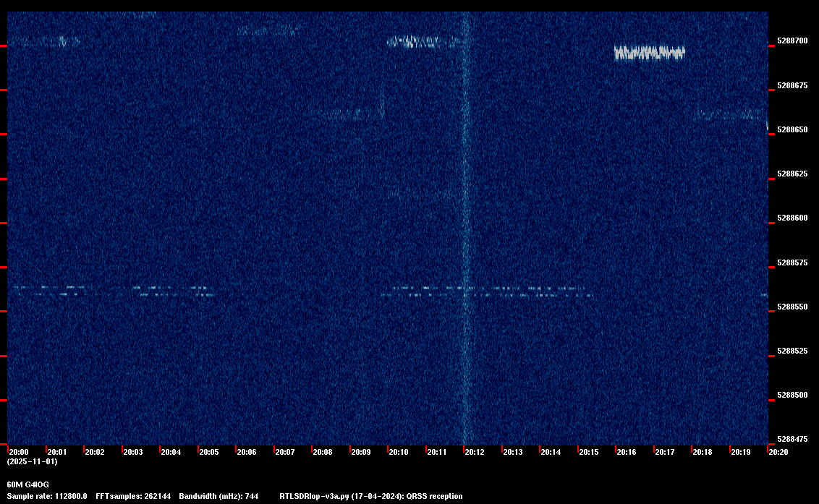Click the 5288650 frequency label
Screen dimensions: 819x504
click(x=792, y=129)
